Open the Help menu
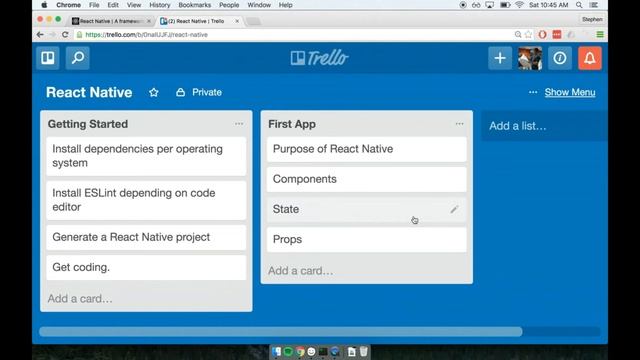This screenshot has width=640, height=360. (x=285, y=5)
